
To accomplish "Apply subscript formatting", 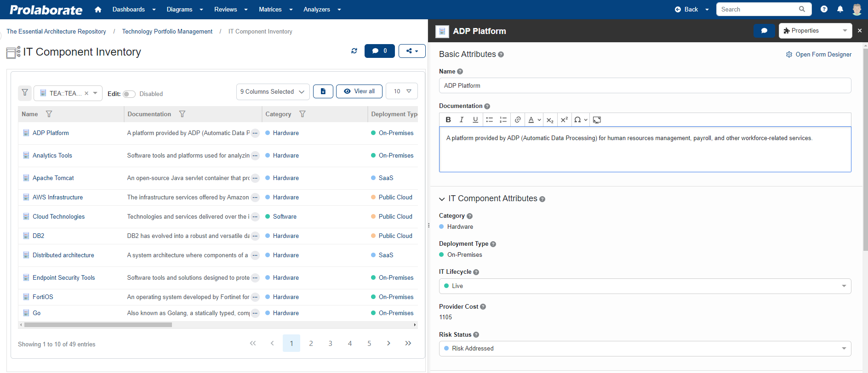I will pos(550,120).
